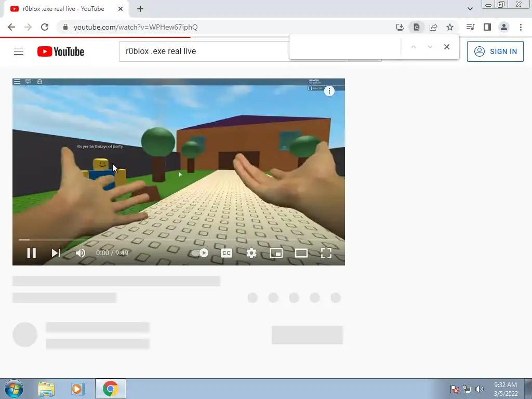Open tab search dropdown arrow
Viewport: 532px width, 399px height.
(470, 9)
